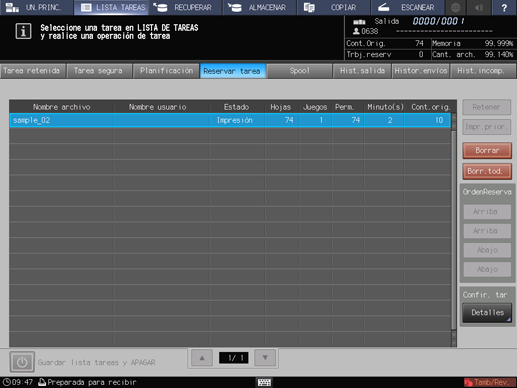Click the Cont.Orig. 74 status value
The image size is (517, 388).
click(419, 43)
